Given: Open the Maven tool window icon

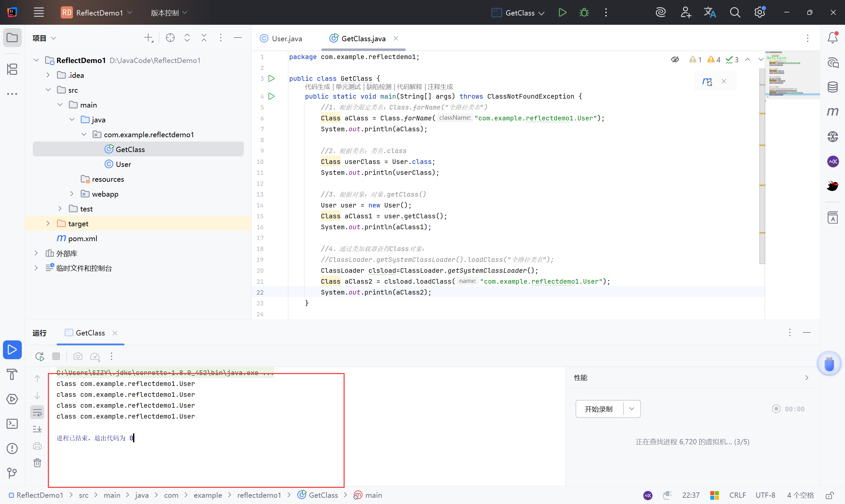Looking at the screenshot, I should (832, 112).
